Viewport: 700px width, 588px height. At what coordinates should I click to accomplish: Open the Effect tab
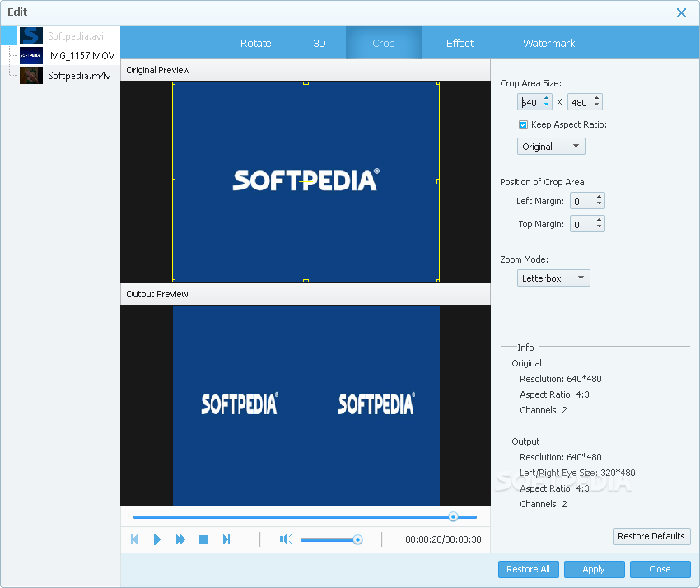coord(460,44)
